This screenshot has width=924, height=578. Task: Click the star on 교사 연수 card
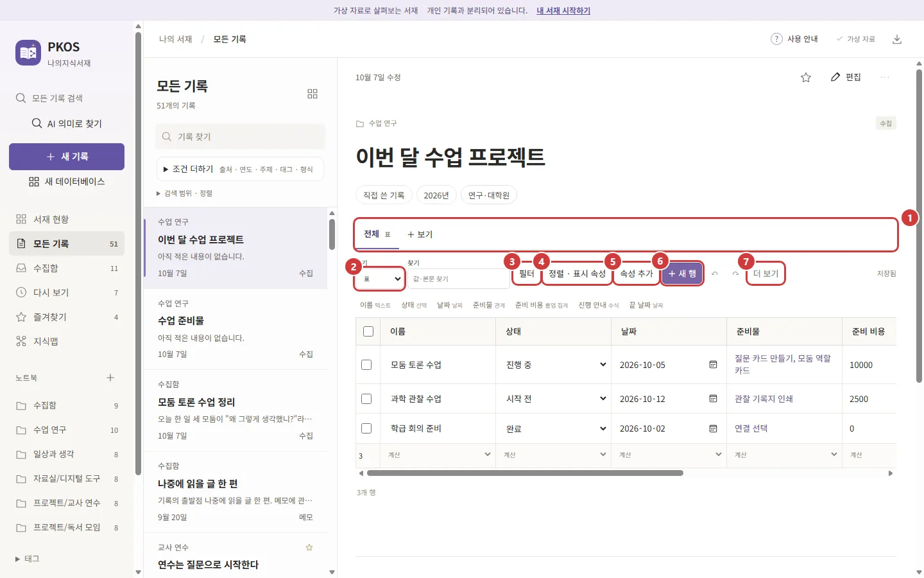point(309,547)
